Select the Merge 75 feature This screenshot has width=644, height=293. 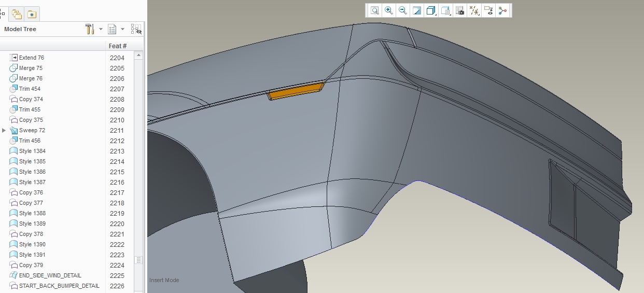click(x=31, y=68)
